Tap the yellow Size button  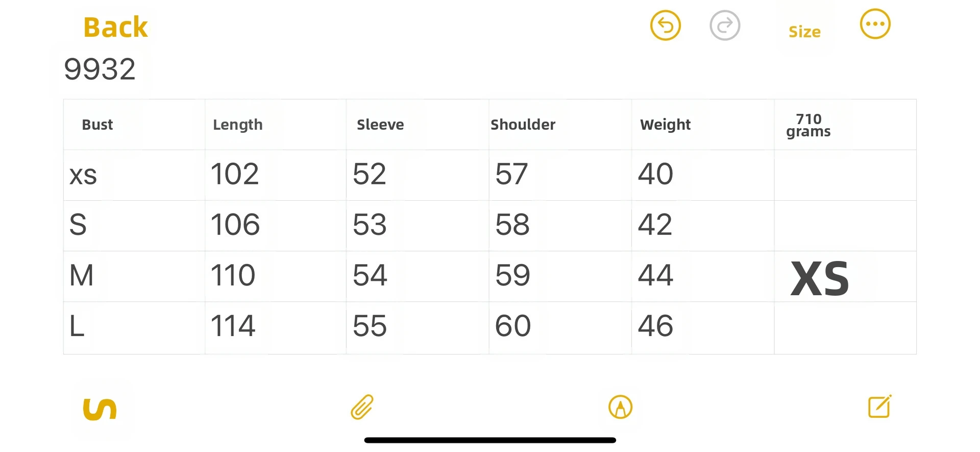click(x=804, y=32)
